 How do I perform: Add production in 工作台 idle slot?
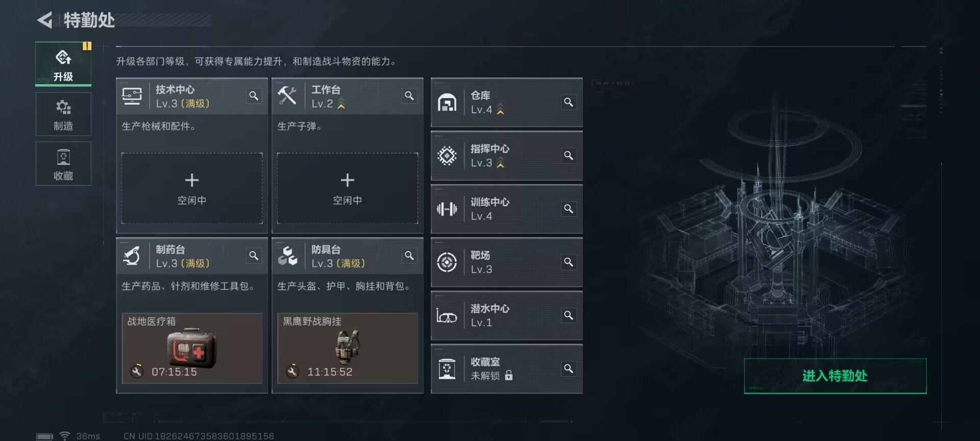point(348,188)
